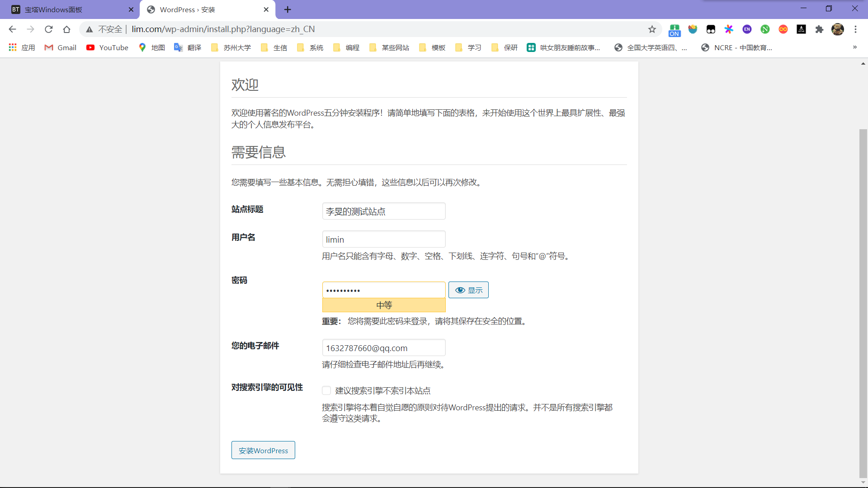Click the not-secure warning icon
The height and width of the screenshot is (488, 868).
tap(90, 29)
